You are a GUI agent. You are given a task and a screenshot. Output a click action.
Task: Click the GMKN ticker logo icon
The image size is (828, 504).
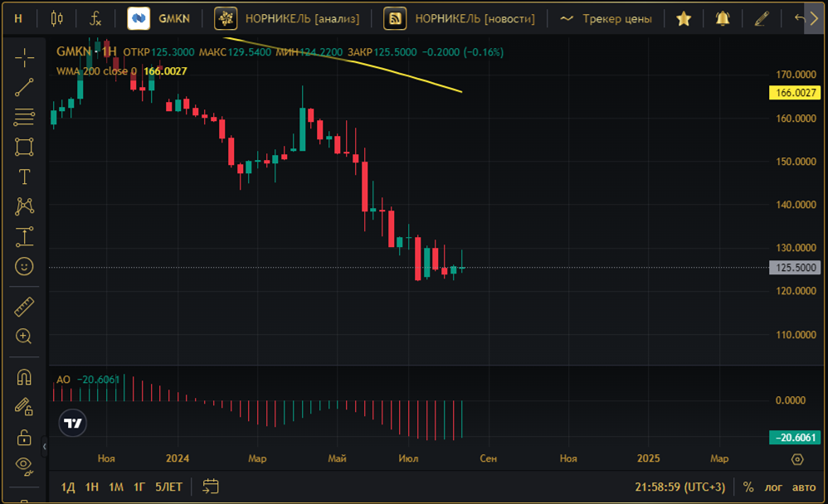pos(139,18)
